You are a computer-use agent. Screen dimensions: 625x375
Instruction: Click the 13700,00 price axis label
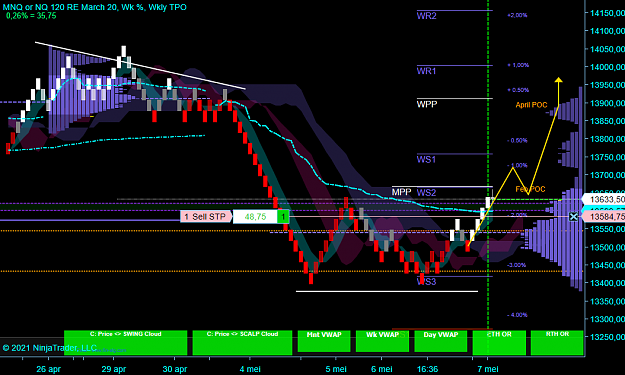point(607,175)
